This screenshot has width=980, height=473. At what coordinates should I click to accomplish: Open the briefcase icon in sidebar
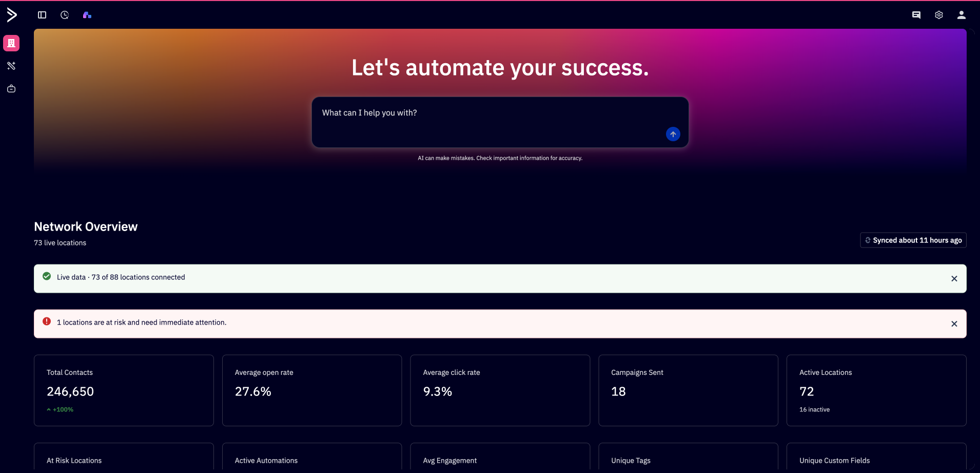click(11, 89)
